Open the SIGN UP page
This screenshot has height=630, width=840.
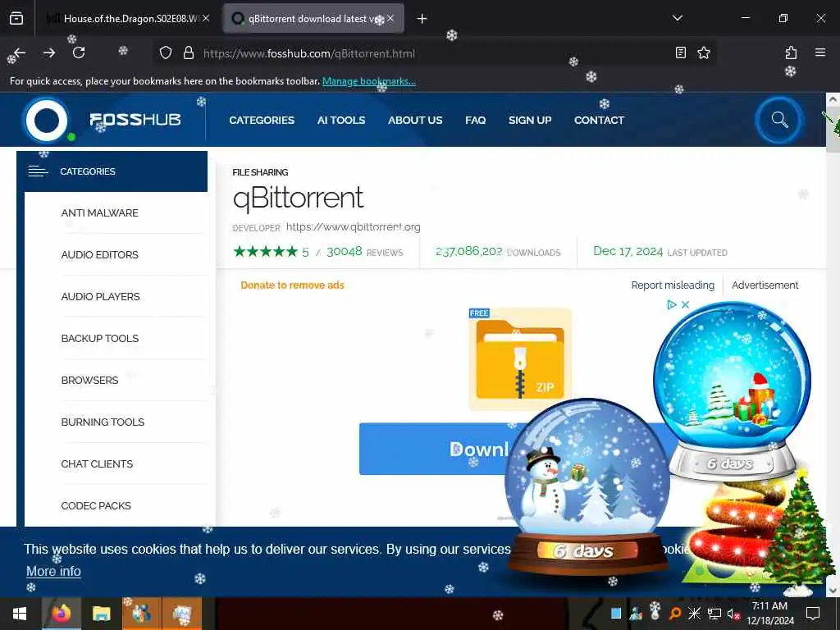click(530, 120)
